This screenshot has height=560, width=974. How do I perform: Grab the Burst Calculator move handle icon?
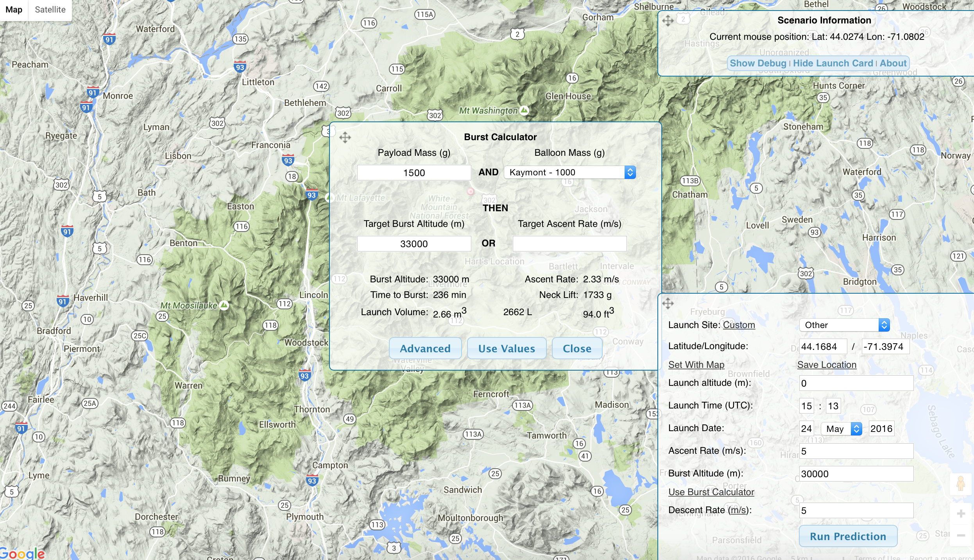point(345,137)
